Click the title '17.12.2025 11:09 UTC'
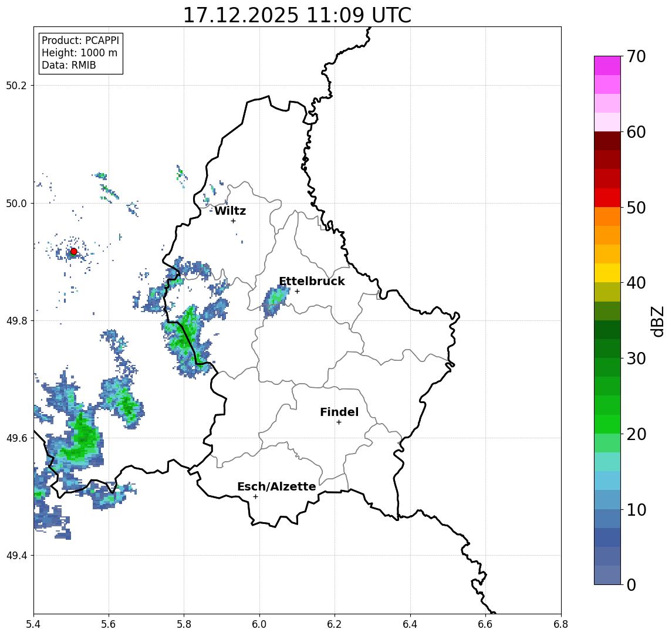The width and height of the screenshot is (672, 636). click(297, 15)
